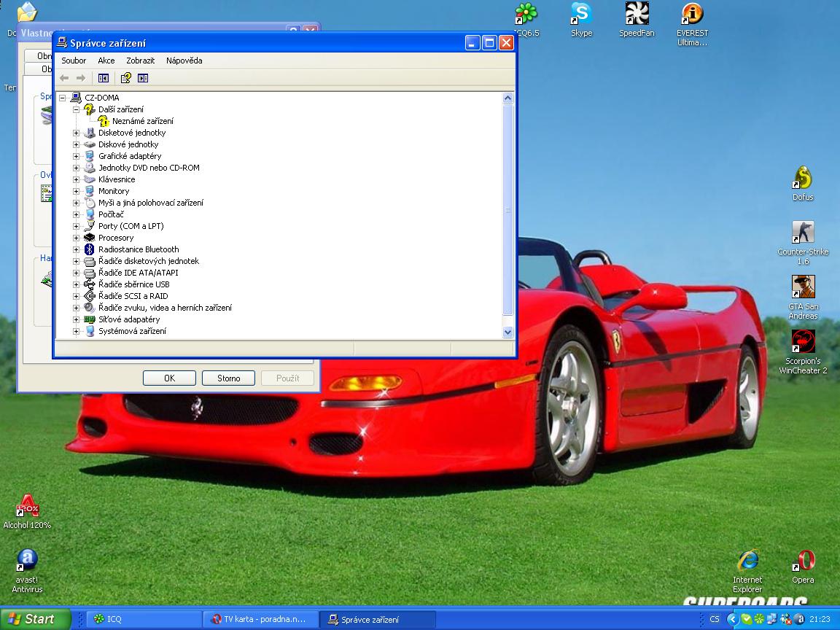Expand the Grafické adaptéry tree node
840x630 pixels.
pos(76,156)
